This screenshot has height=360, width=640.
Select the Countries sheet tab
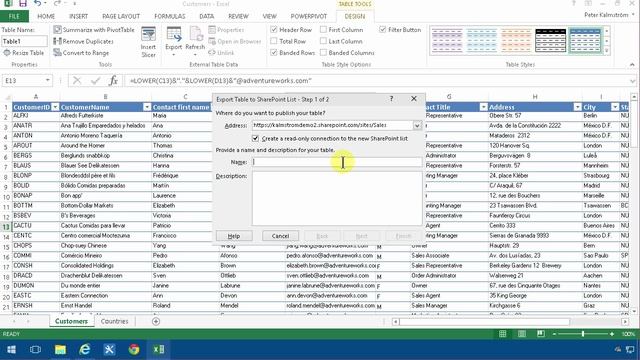coord(114,322)
